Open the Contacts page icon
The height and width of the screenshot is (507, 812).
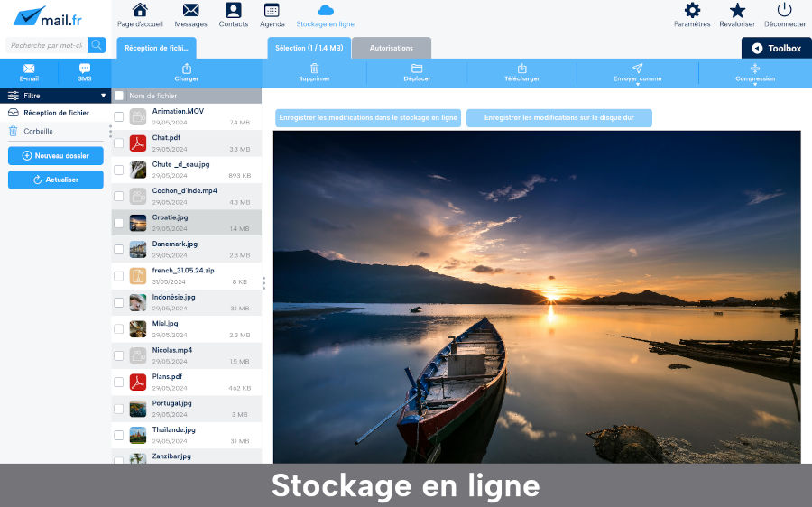[234, 11]
